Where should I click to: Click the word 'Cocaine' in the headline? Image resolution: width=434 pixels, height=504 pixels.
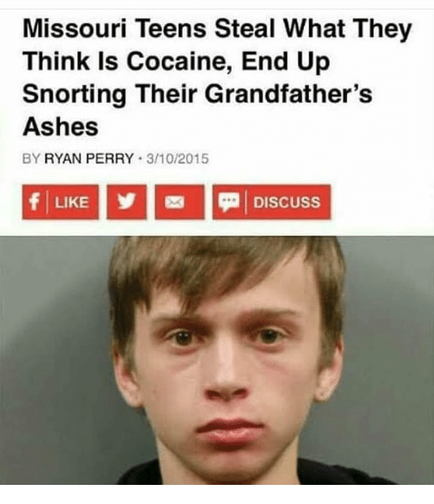tap(181, 61)
